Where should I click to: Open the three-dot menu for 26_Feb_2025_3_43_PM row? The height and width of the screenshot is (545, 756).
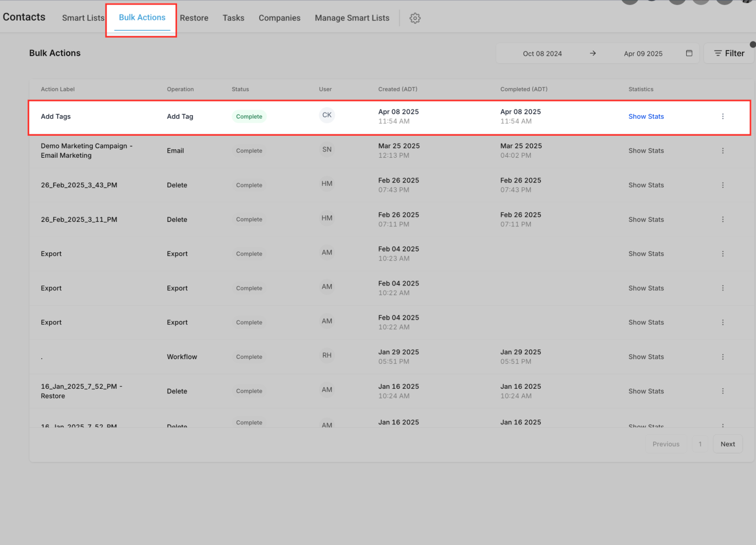point(722,185)
